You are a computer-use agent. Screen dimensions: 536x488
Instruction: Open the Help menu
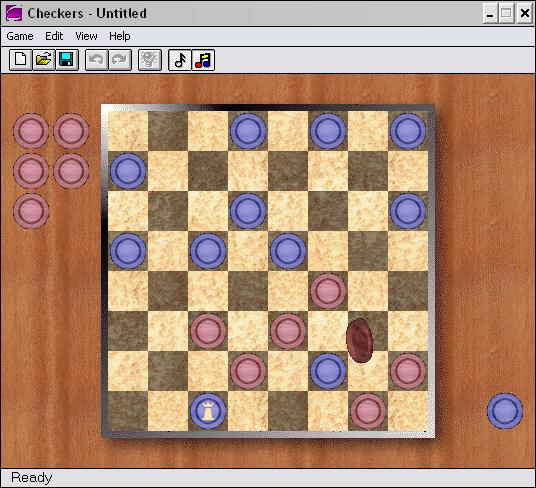[x=120, y=36]
